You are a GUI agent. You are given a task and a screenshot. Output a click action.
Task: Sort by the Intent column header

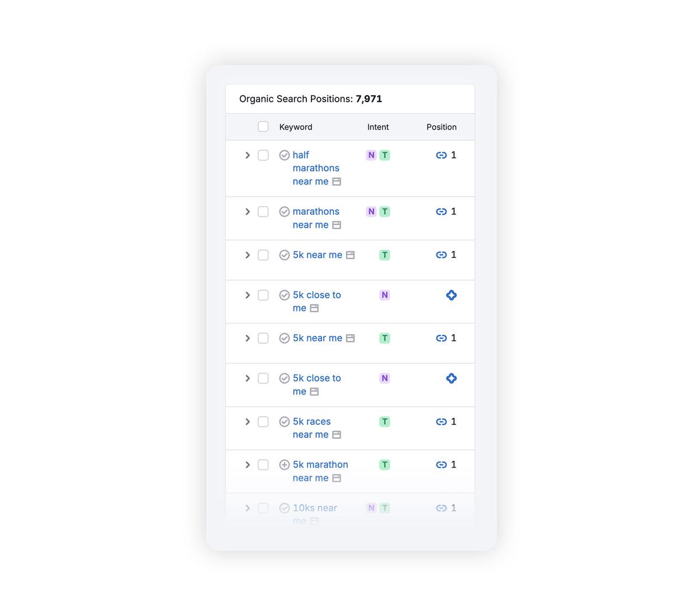tap(378, 127)
